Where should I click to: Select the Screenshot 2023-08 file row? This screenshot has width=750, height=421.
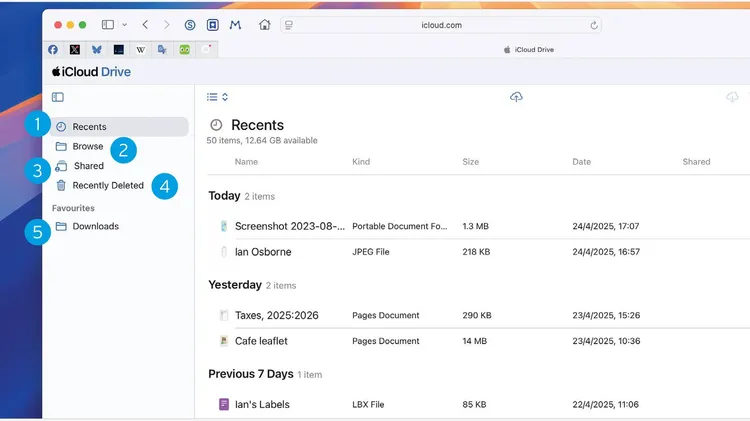click(x=478, y=226)
